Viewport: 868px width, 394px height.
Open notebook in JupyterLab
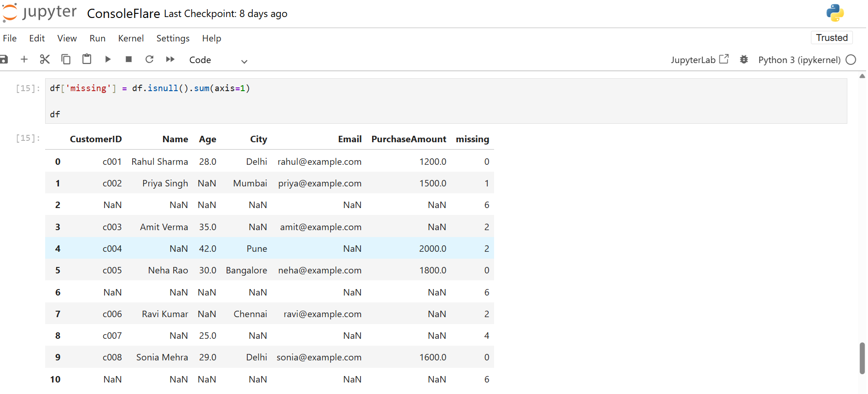(x=699, y=60)
